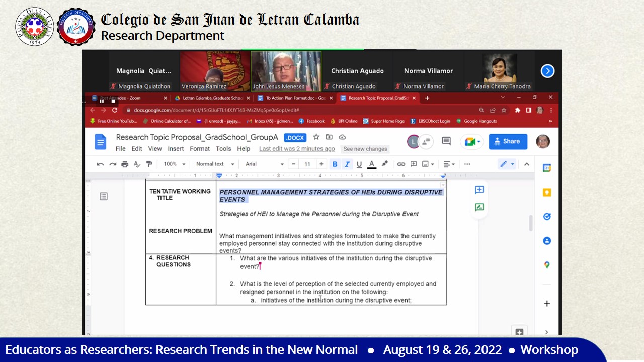644x362 pixels.
Task: Toggle Underline formatting
Action: point(359,164)
